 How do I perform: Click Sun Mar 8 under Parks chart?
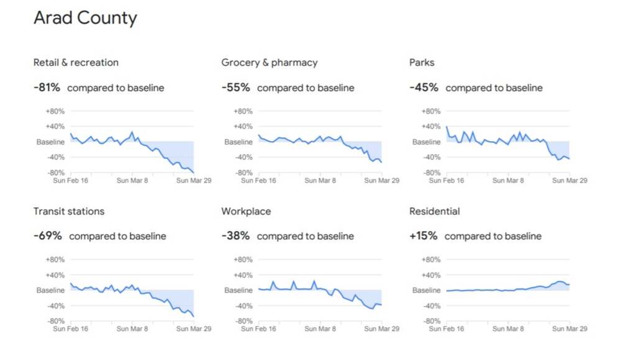(507, 181)
